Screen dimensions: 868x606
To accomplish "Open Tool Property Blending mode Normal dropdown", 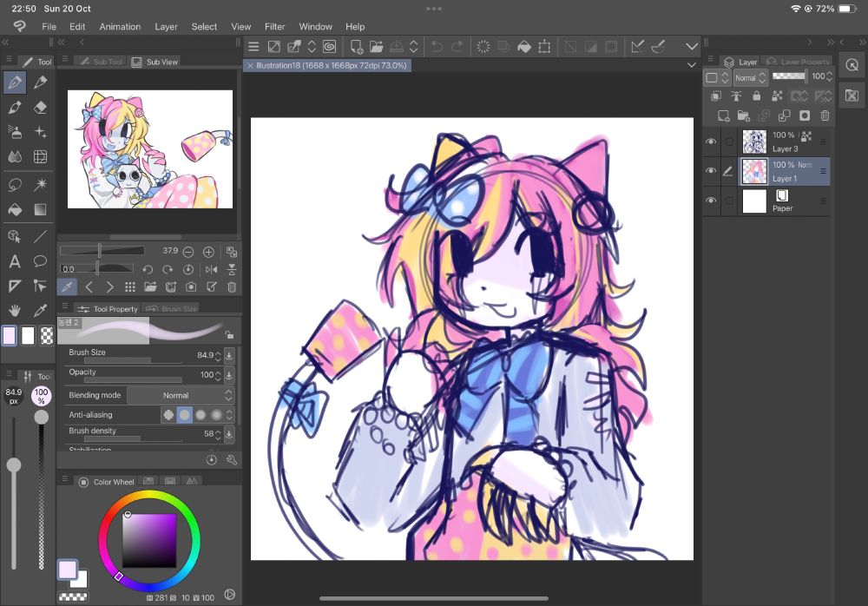I will [x=181, y=396].
